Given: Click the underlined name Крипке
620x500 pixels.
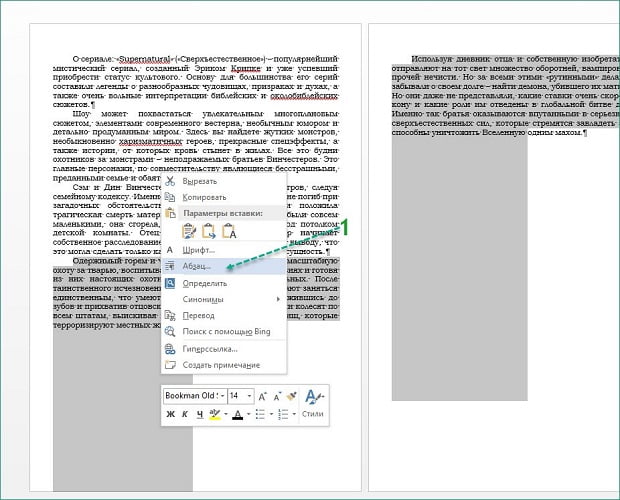Looking at the screenshot, I should tap(246, 68).
